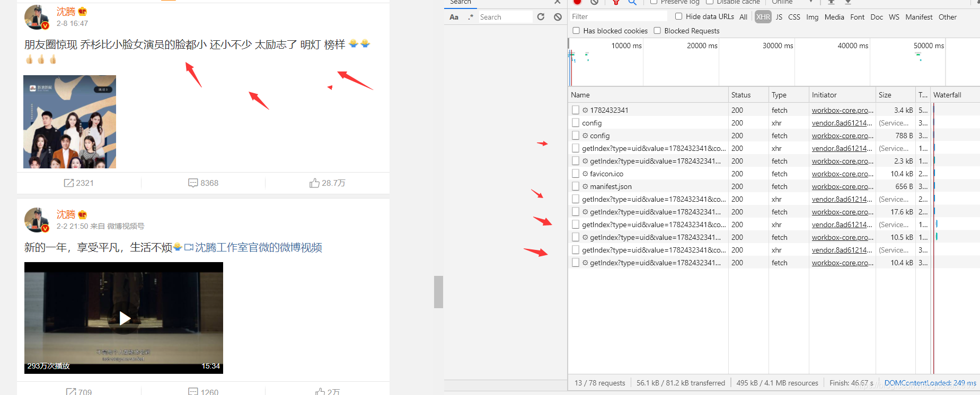Tick the checkbox for the 1782432341 request row
980x395 pixels.
coord(576,110)
